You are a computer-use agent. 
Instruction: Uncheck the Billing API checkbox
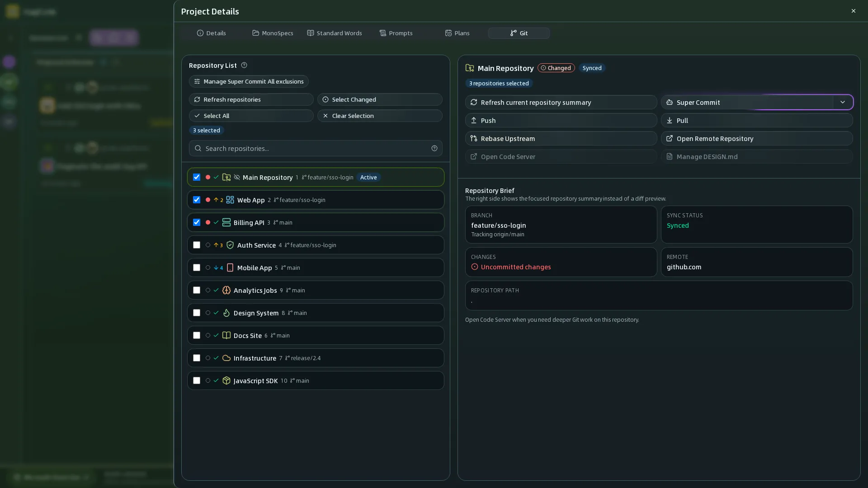[197, 222]
